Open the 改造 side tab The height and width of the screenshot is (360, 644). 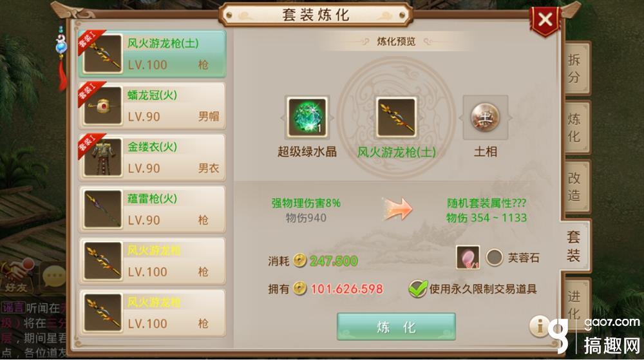(575, 186)
